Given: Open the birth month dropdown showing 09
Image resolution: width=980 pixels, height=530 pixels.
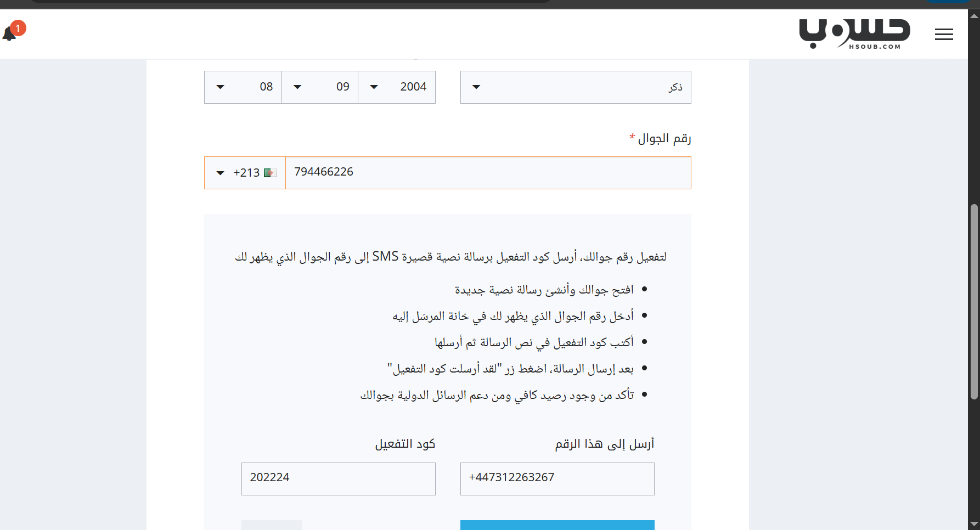Looking at the screenshot, I should click(320, 87).
